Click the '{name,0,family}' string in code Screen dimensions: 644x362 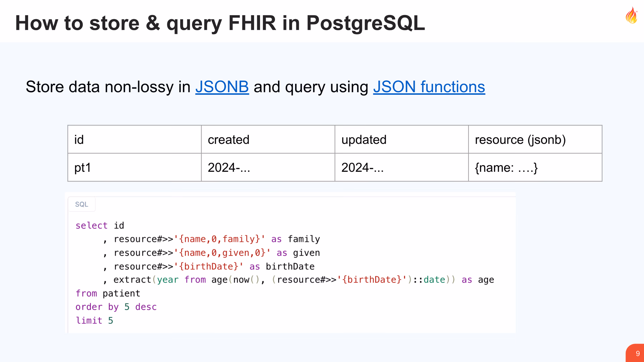pyautogui.click(x=219, y=239)
